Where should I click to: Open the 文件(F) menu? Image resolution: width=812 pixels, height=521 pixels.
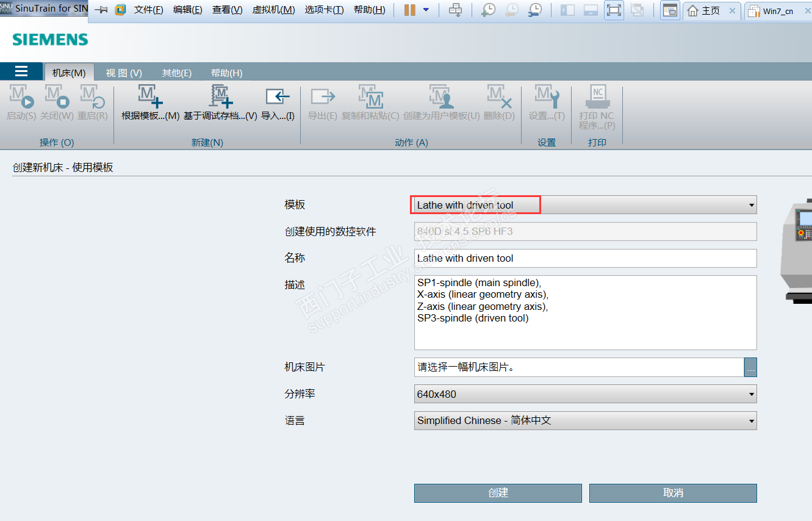pyautogui.click(x=149, y=10)
